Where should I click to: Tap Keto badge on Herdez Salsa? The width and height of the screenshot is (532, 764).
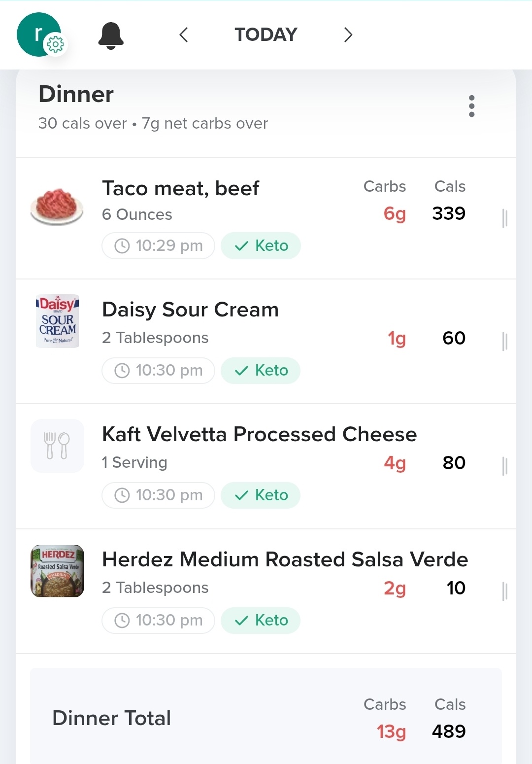261,620
